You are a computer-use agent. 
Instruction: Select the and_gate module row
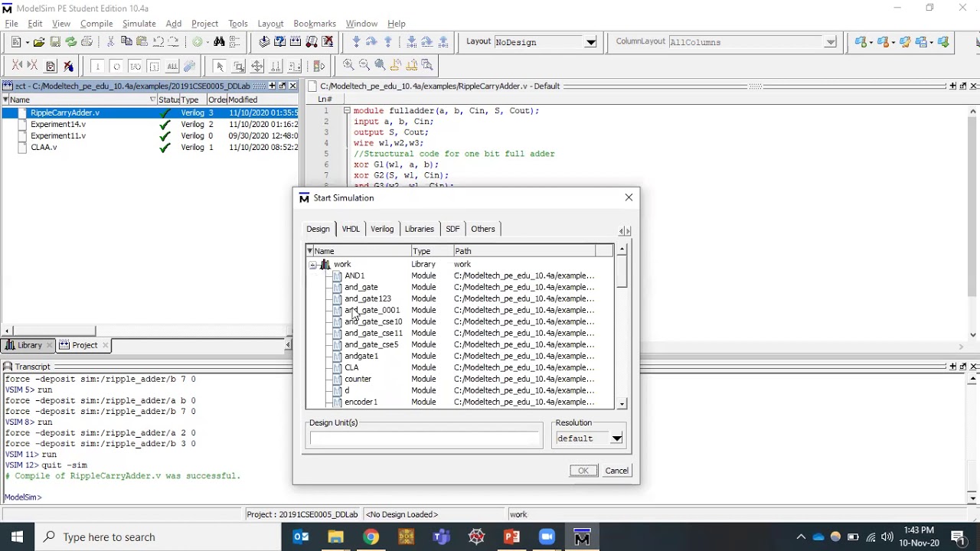[x=460, y=287]
